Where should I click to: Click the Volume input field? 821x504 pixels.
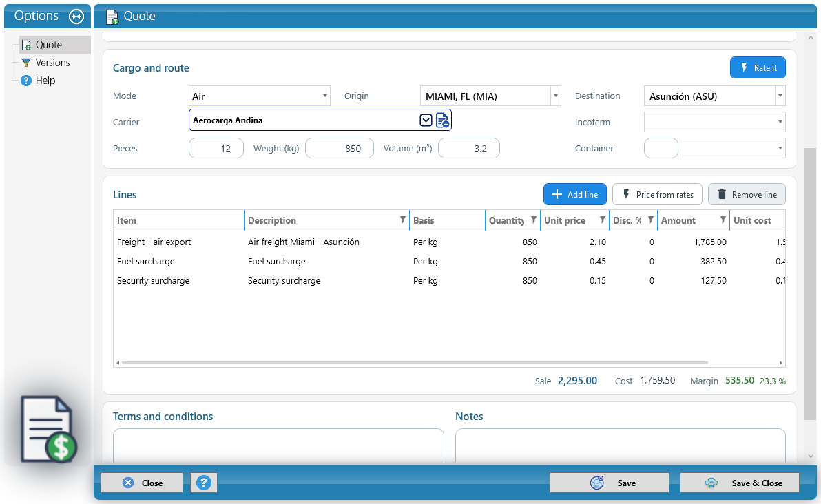pyautogui.click(x=468, y=148)
